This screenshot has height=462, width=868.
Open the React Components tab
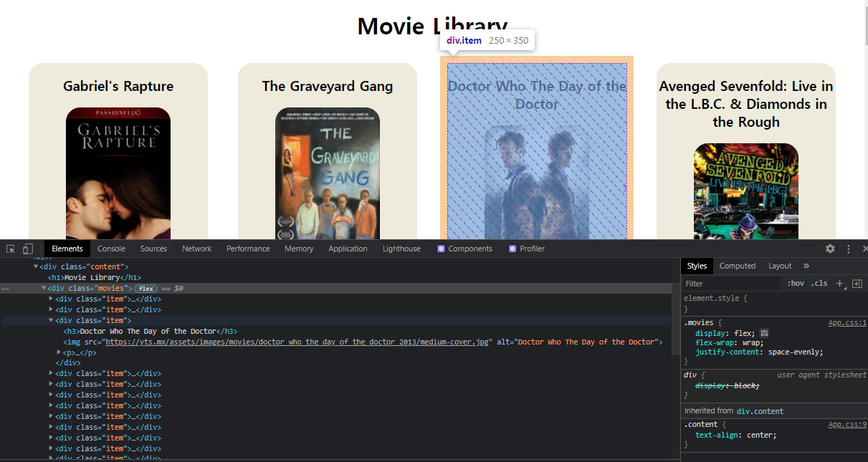(464, 249)
